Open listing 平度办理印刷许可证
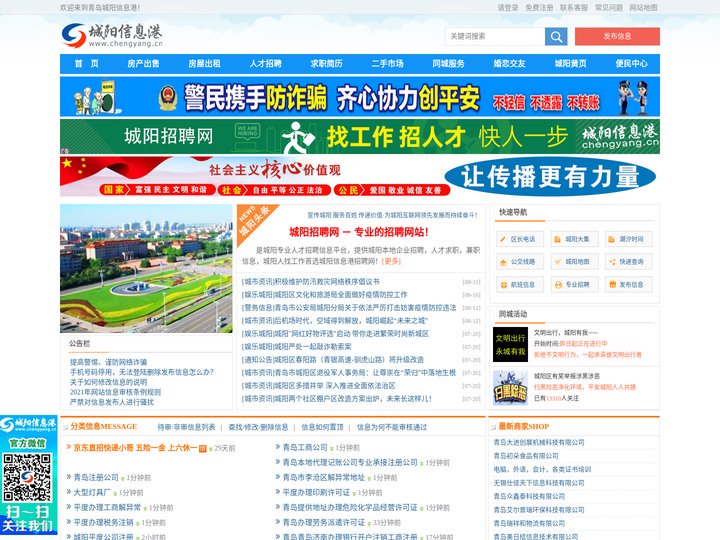720x540 pixels. 316,493
